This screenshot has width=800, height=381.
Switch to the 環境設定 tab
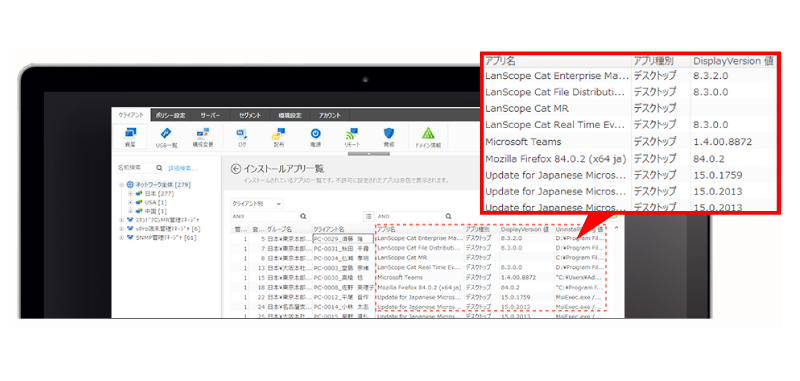tap(290, 115)
